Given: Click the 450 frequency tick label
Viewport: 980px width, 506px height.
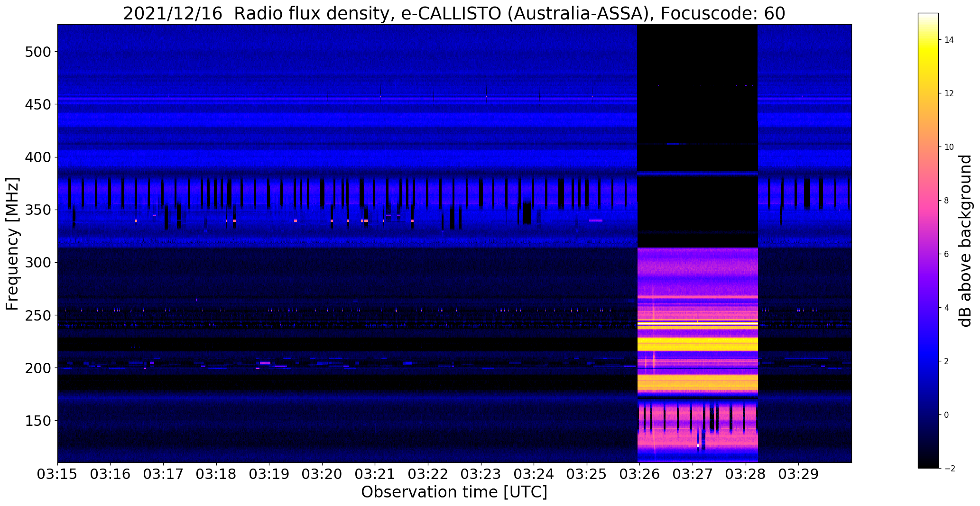Looking at the screenshot, I should click(x=38, y=104).
